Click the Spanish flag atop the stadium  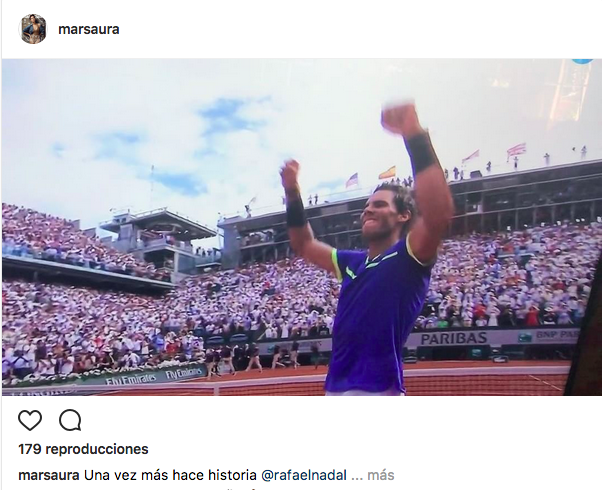(387, 172)
